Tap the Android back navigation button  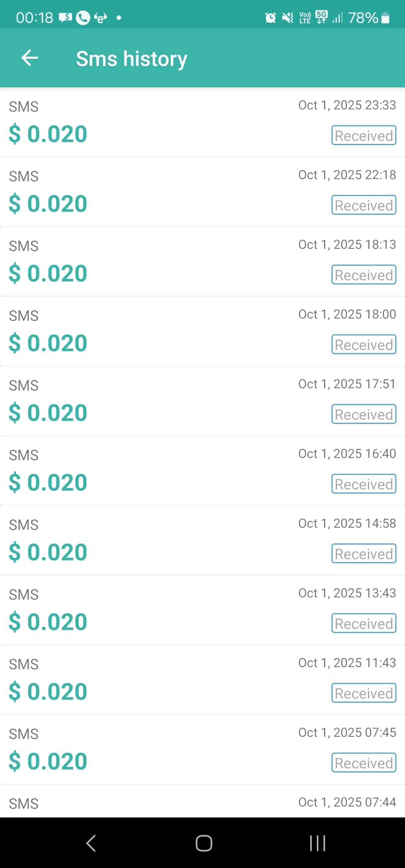[91, 843]
